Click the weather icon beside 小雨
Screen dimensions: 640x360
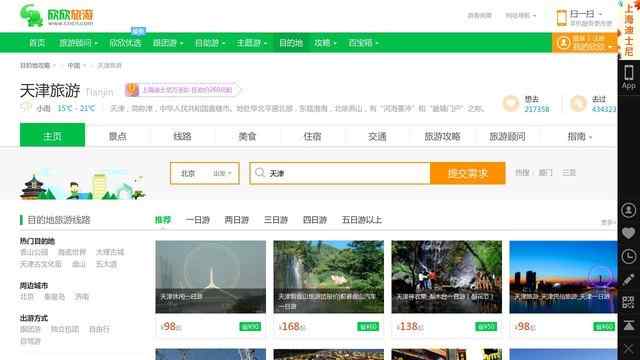click(x=26, y=108)
